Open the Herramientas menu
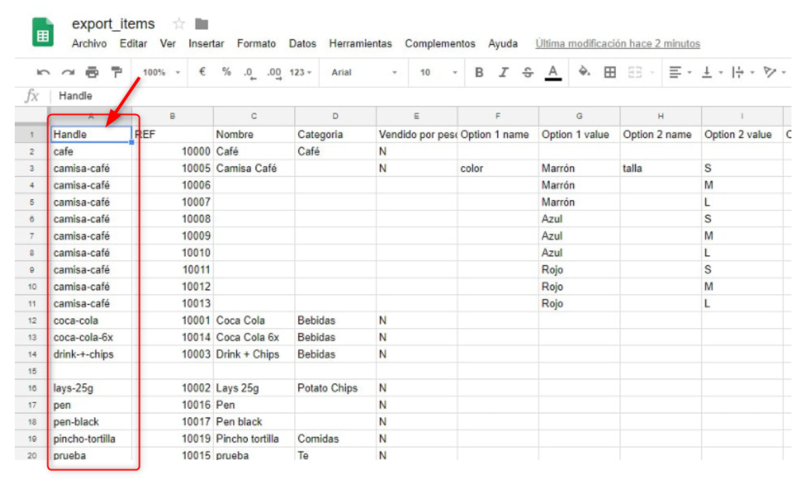 [x=360, y=44]
